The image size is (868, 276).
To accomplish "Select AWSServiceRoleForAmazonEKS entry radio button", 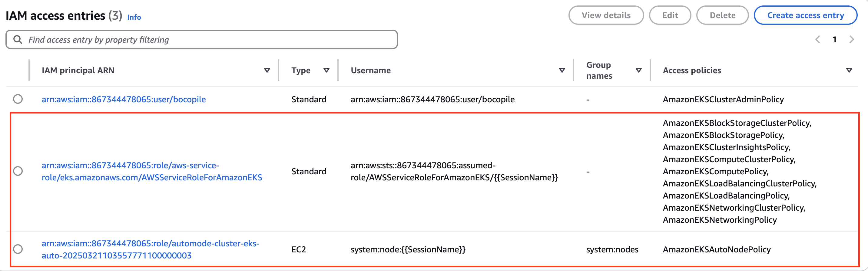I will pyautogui.click(x=18, y=171).
